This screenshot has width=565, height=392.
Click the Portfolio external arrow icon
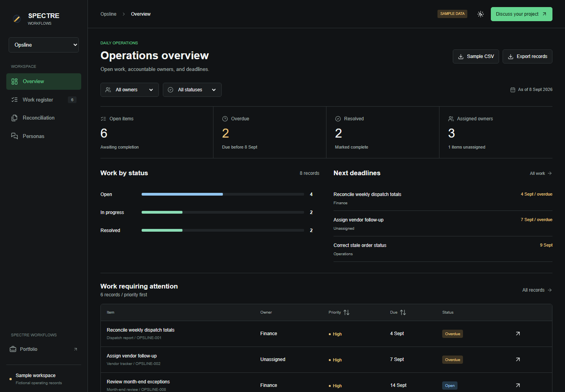tap(75, 349)
